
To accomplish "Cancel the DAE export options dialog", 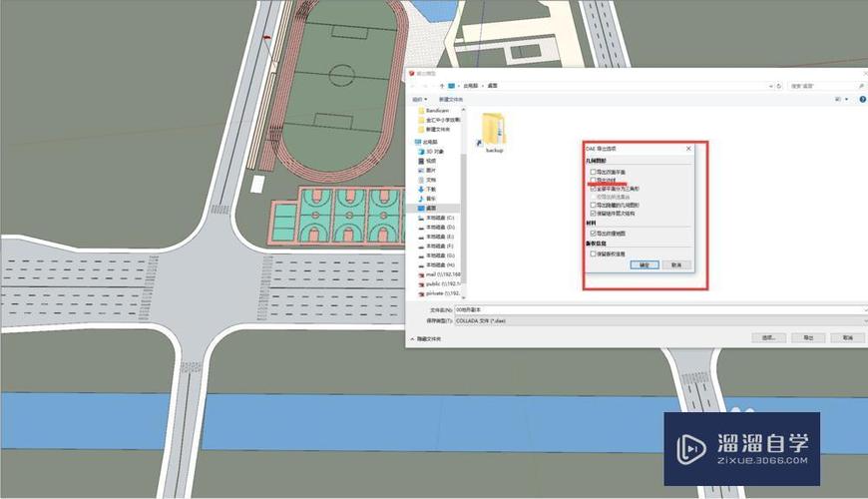I will [x=676, y=264].
